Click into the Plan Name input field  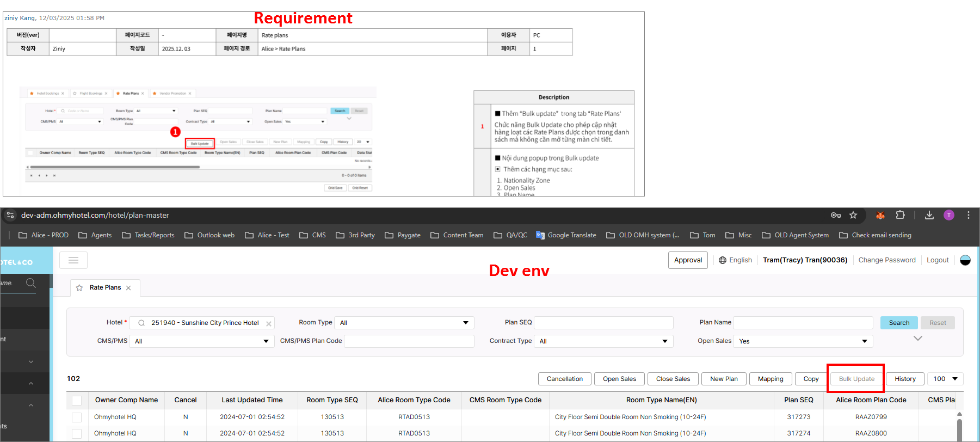[803, 323]
